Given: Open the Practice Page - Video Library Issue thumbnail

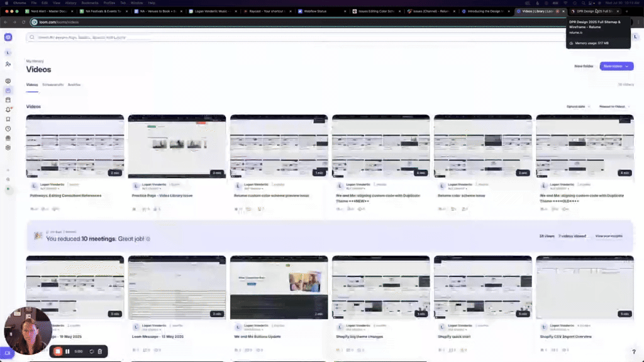Looking at the screenshot, I should click(x=177, y=146).
